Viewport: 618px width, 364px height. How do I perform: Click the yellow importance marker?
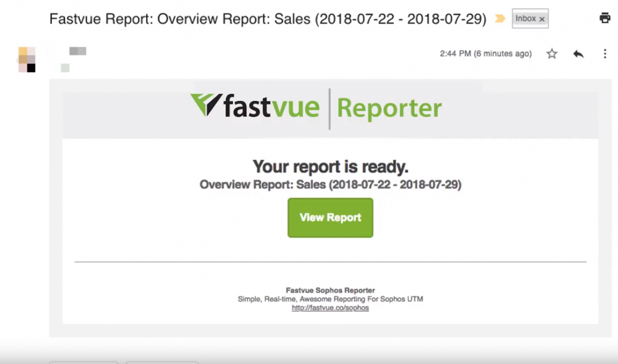click(500, 19)
